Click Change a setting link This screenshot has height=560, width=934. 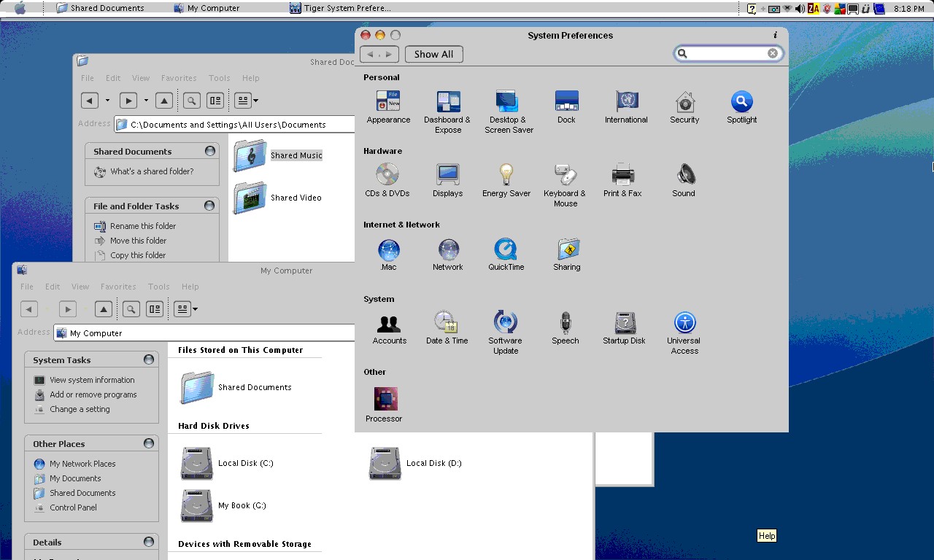point(80,409)
